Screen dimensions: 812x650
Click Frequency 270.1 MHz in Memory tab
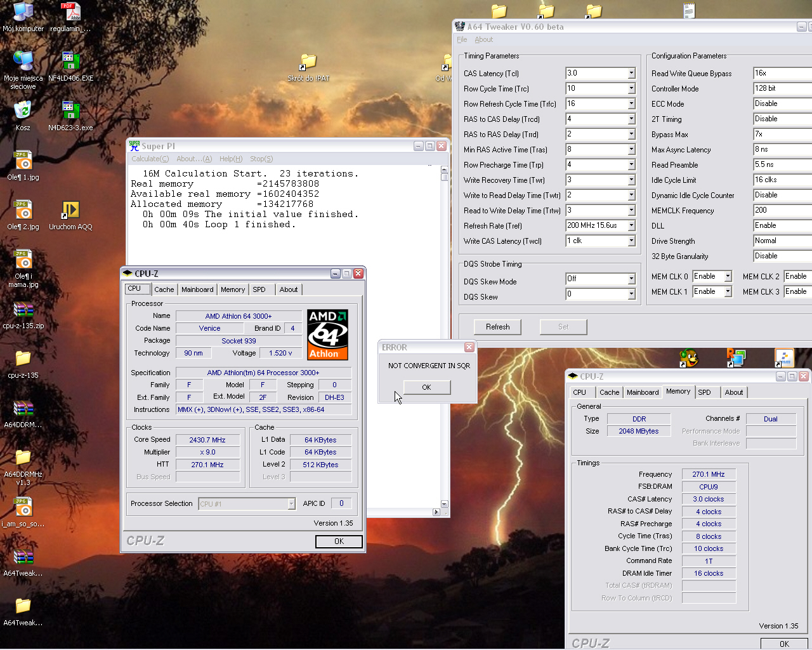709,474
